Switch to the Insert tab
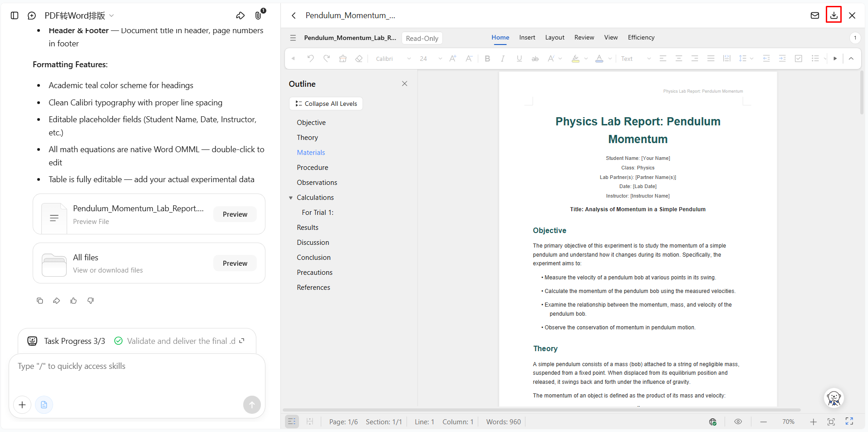Viewport: 868px width, 432px height. point(527,38)
